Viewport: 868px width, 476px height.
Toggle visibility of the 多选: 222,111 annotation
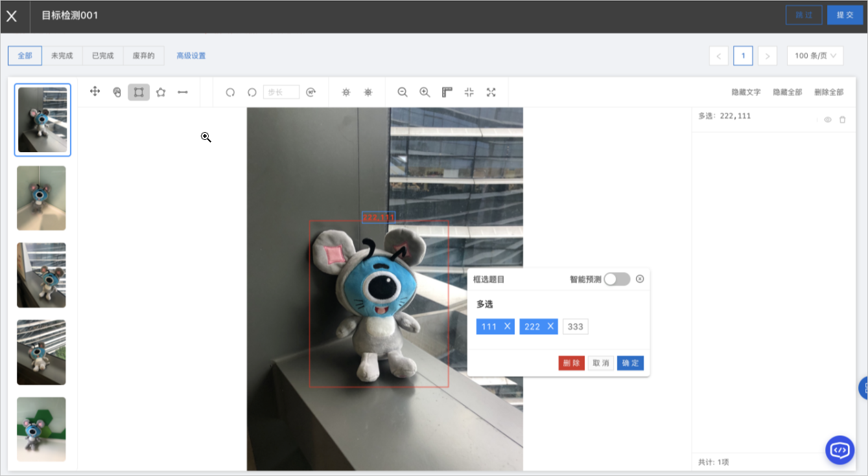(828, 120)
